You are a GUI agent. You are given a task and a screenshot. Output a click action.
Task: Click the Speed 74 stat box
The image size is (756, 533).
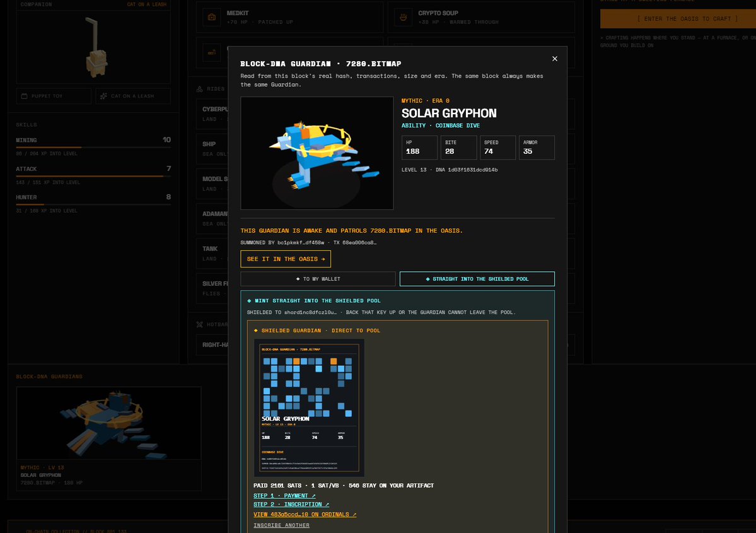pyautogui.click(x=497, y=148)
